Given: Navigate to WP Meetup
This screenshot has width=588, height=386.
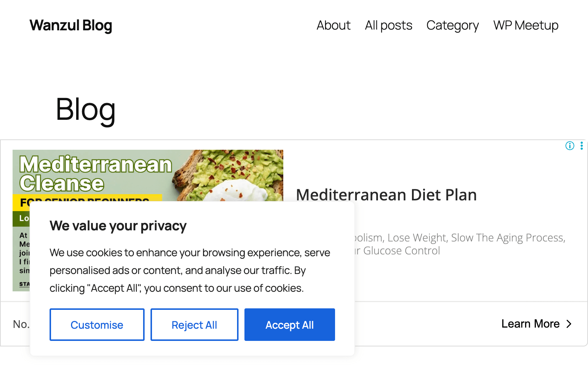Looking at the screenshot, I should point(526,25).
